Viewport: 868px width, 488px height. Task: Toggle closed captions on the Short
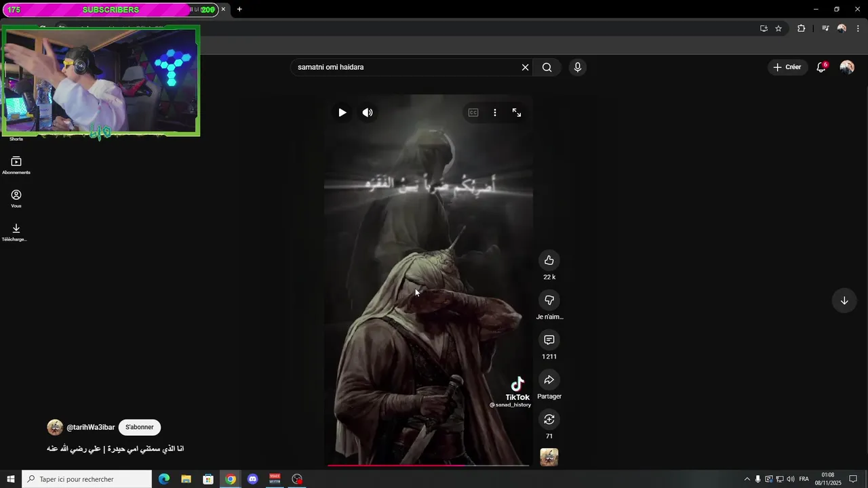[473, 113]
